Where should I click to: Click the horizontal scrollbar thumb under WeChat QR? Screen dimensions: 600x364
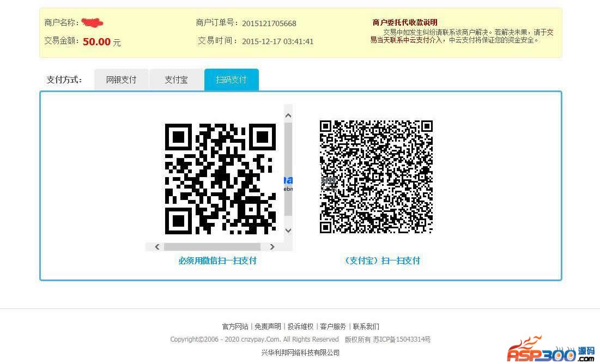tap(213, 247)
